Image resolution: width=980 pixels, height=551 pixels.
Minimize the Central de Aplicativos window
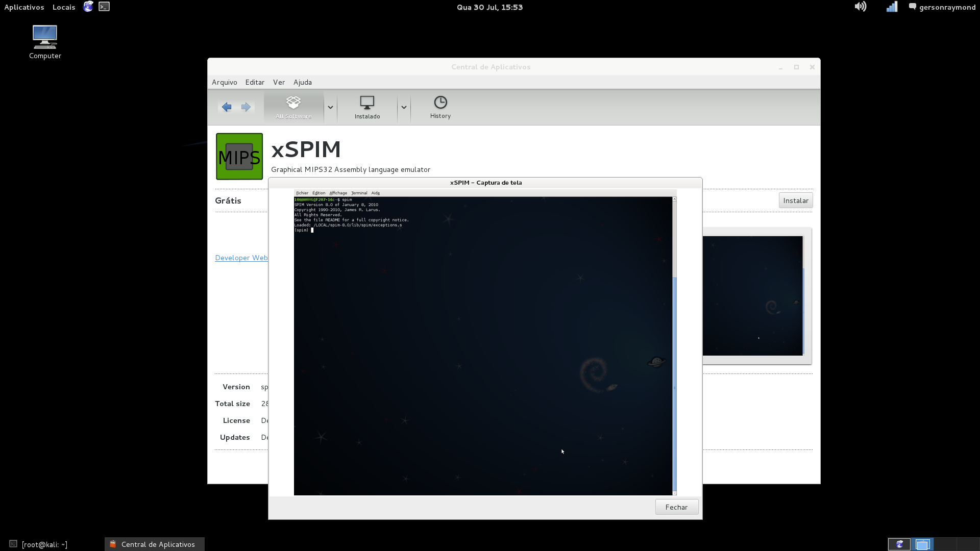pos(780,67)
